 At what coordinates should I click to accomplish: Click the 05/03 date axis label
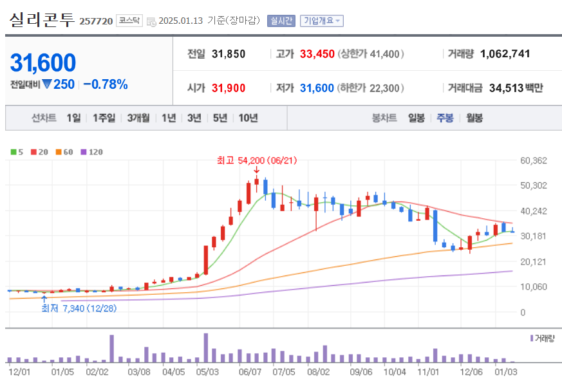pos(207,372)
